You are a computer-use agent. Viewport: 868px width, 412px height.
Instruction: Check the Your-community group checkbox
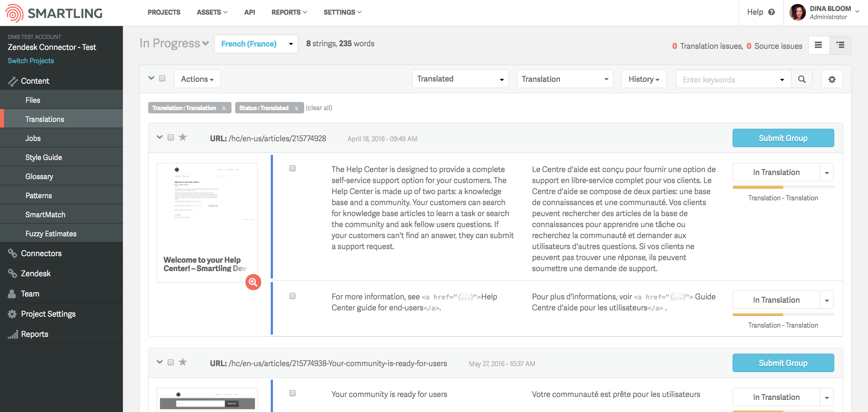pos(171,362)
